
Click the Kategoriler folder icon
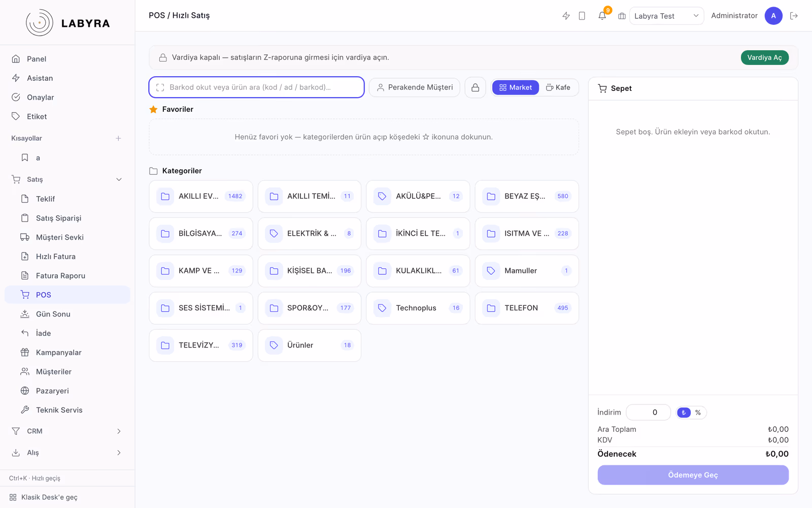[153, 171]
